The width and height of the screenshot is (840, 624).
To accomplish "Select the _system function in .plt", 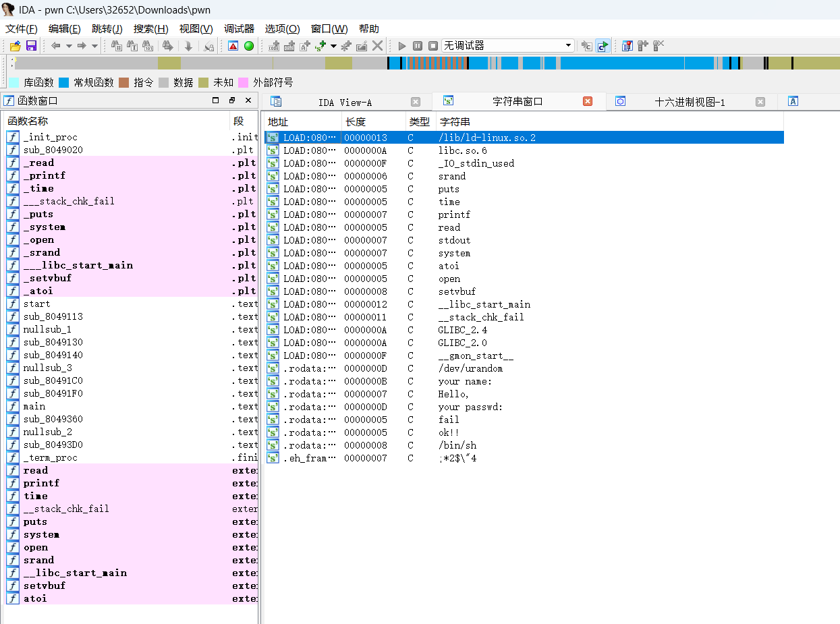I will click(x=132, y=227).
